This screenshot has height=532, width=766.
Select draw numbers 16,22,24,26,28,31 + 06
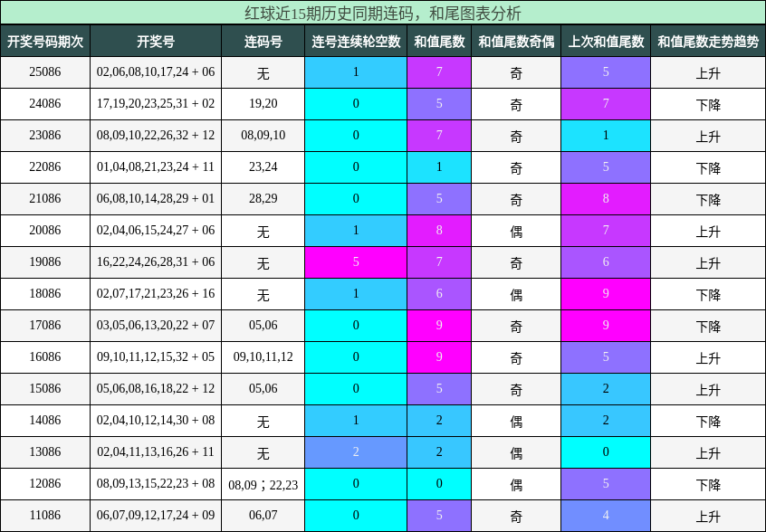point(156,262)
